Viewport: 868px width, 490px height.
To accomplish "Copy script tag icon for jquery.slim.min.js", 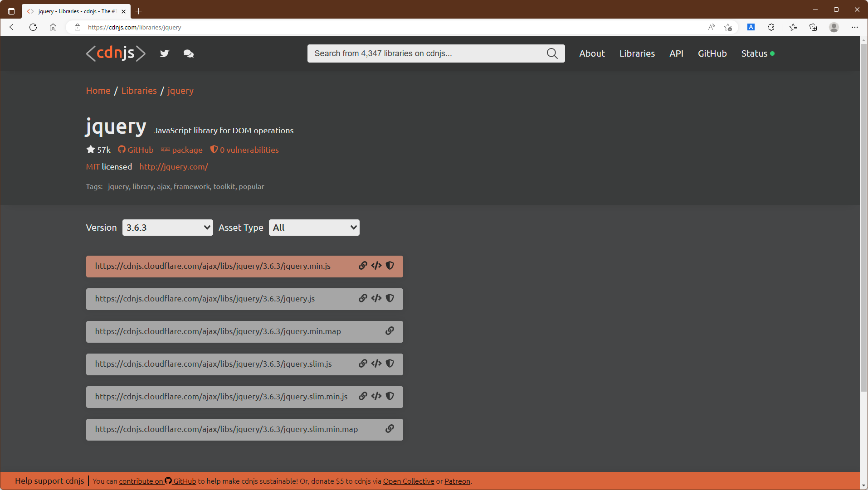I will click(376, 396).
